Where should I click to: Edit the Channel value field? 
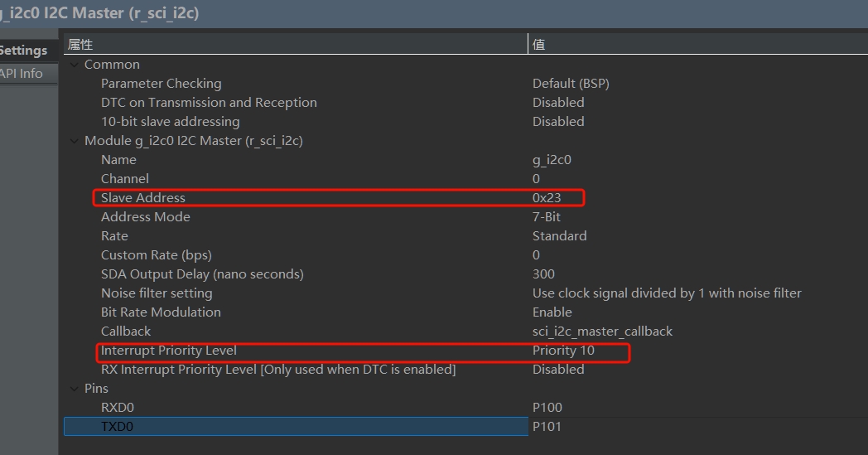(537, 179)
